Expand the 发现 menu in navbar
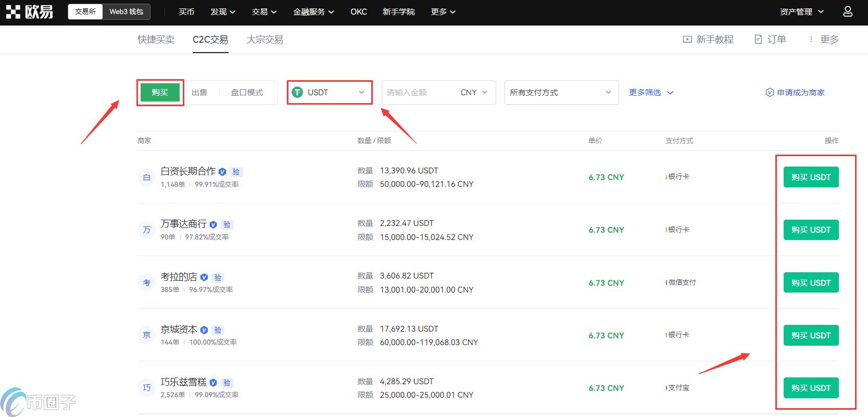868x417 pixels. [x=223, y=11]
